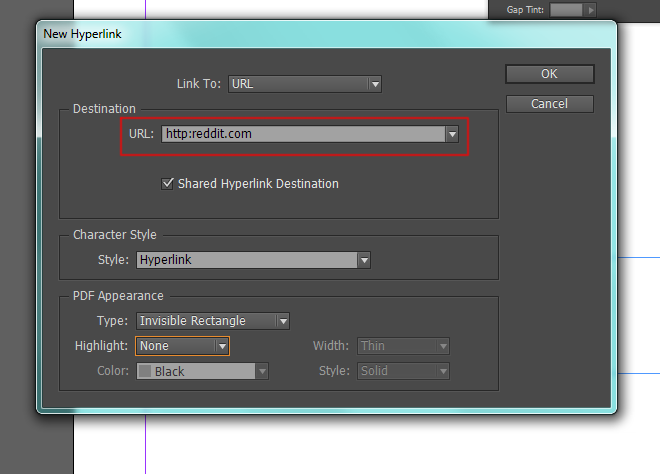Open the Color dropdown arrow
This screenshot has height=474, width=660.
pos(262,371)
